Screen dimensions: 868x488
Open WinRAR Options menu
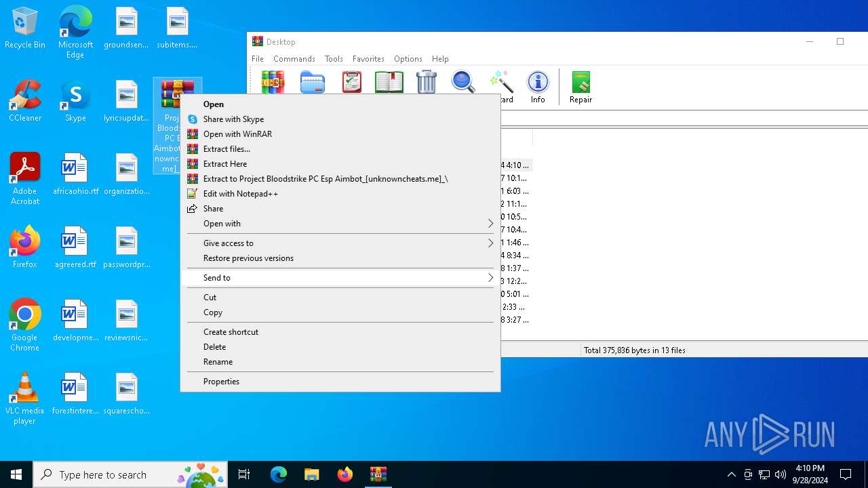[x=408, y=59]
